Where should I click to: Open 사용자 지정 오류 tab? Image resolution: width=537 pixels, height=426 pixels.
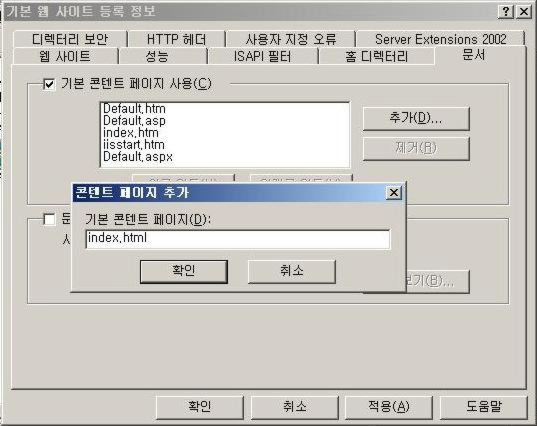tap(291, 39)
